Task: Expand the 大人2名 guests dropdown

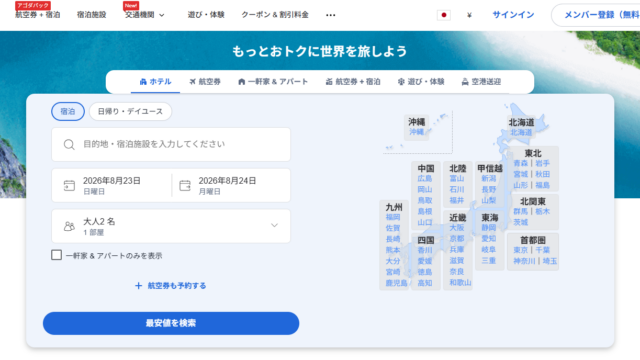Action: pyautogui.click(x=171, y=226)
